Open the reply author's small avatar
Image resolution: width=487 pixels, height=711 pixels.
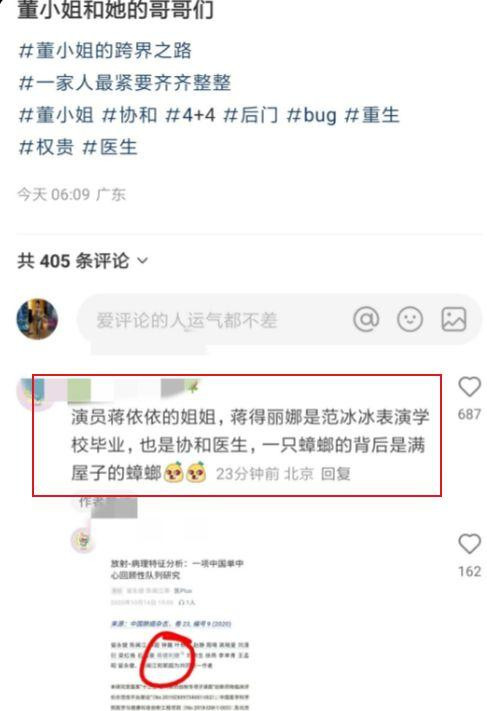coord(83,540)
